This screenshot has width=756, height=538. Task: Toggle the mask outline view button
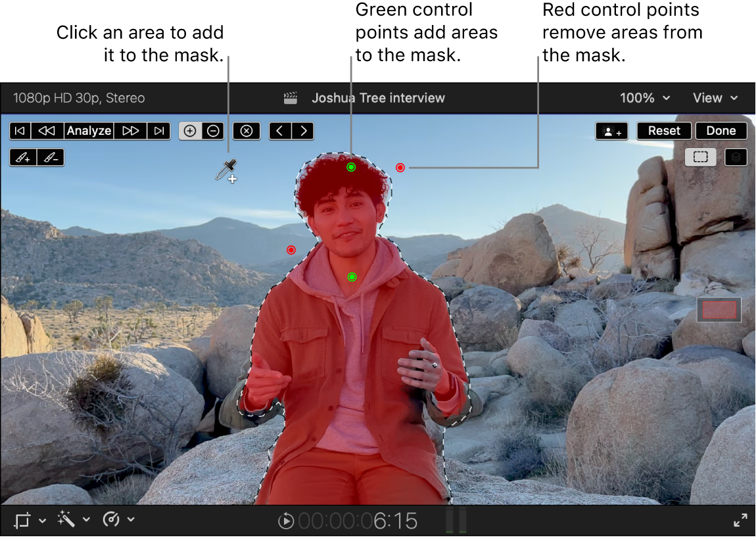[x=700, y=157]
